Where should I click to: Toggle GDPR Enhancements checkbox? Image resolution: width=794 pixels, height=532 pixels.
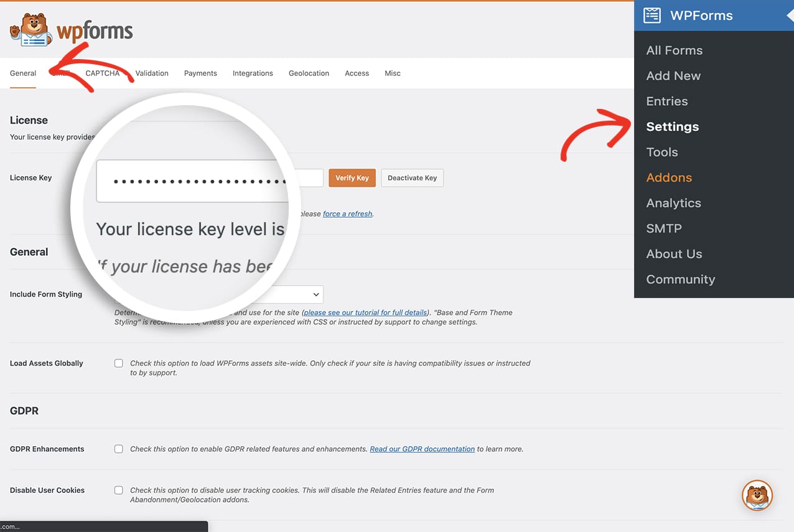pyautogui.click(x=118, y=449)
